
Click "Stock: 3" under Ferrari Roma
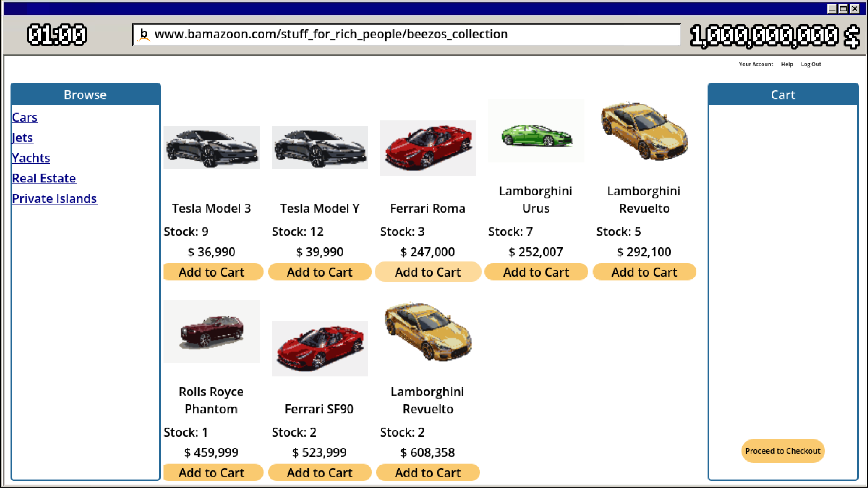click(402, 232)
